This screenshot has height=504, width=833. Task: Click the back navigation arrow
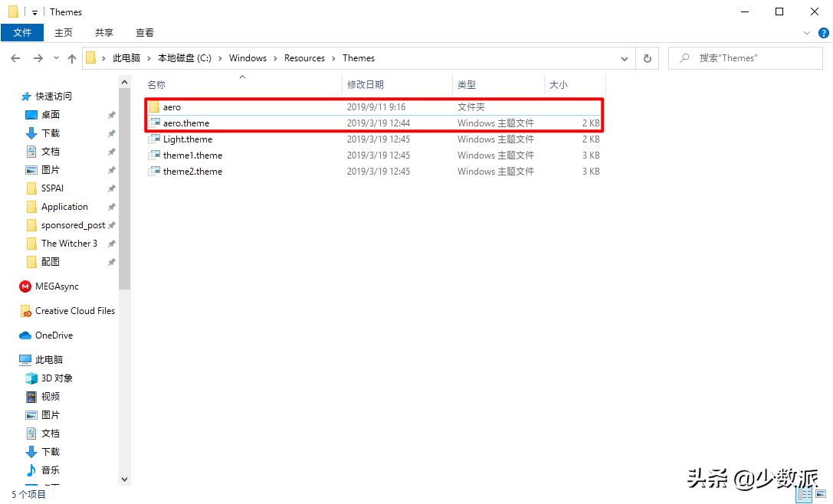[x=15, y=57]
